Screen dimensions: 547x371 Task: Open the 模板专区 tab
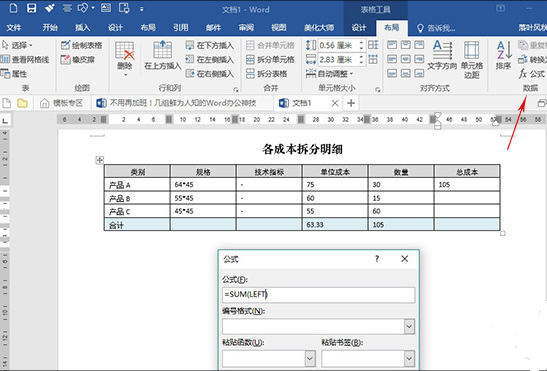point(62,103)
